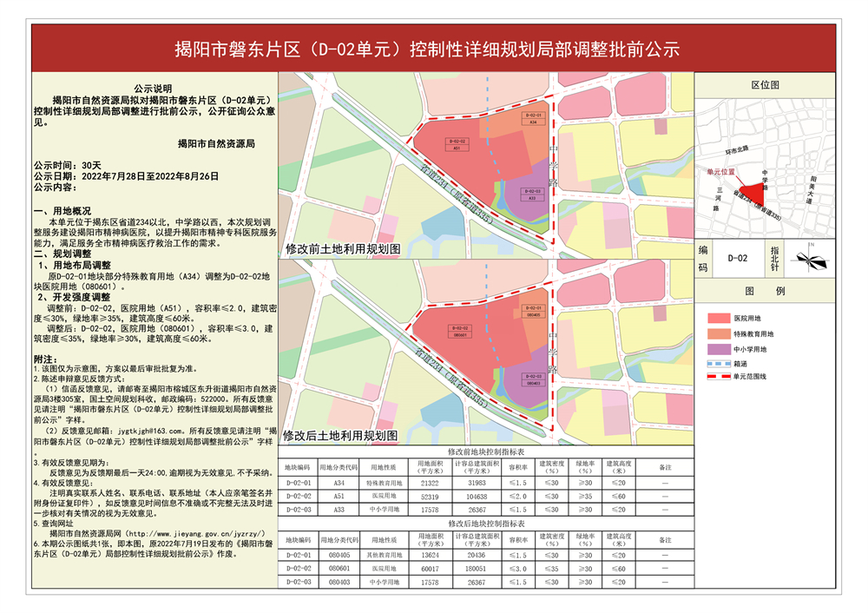The width and height of the screenshot is (868, 613).
Task: Click the ≤3.0 plot ratio cell
Action: coord(518,569)
